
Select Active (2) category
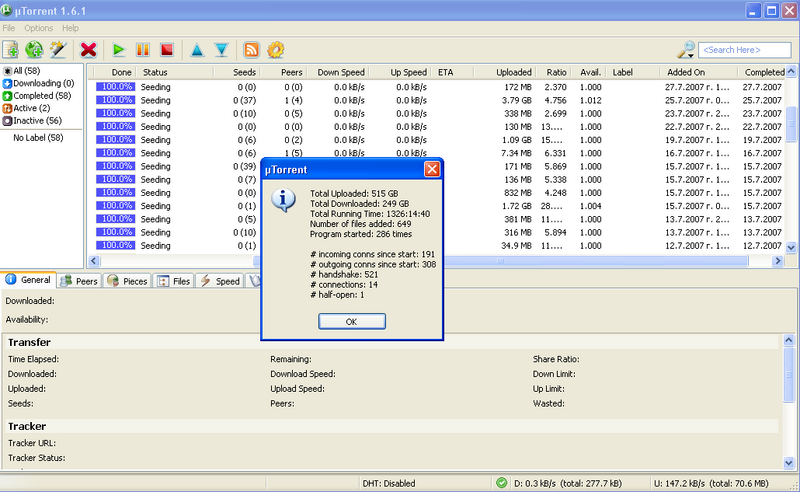[x=26, y=108]
